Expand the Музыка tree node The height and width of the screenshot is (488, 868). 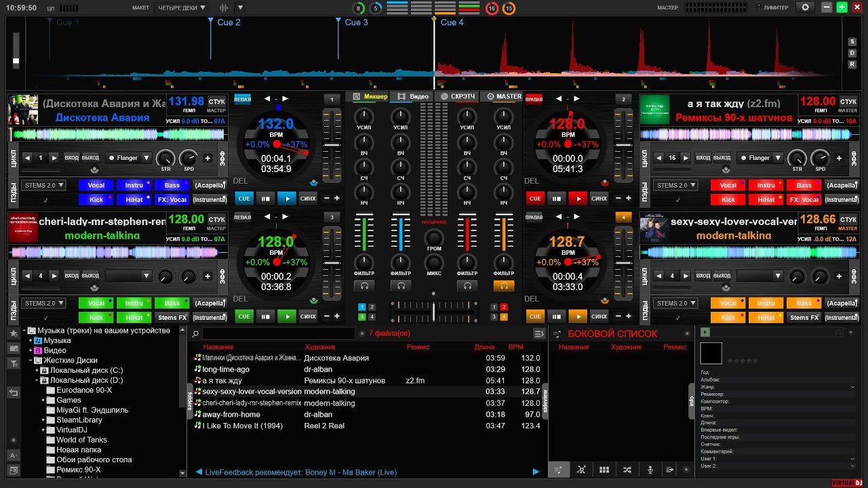[31, 340]
